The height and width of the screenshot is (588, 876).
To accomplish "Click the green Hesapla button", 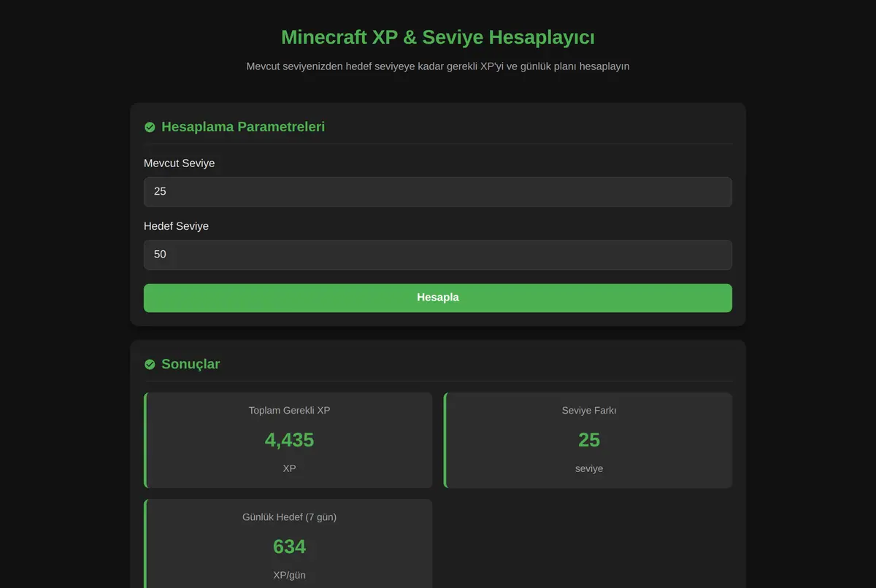I will click(438, 298).
